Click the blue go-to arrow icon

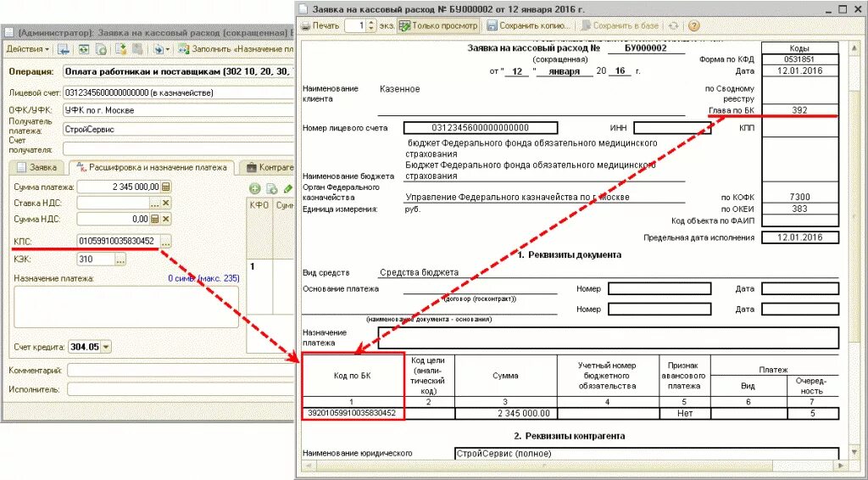point(159,49)
